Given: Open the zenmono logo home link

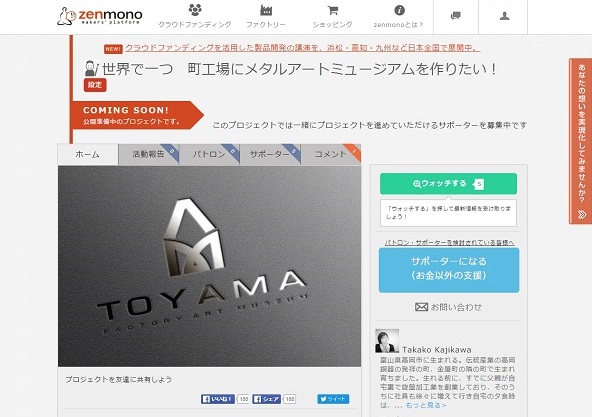Looking at the screenshot, I should tap(100, 16).
